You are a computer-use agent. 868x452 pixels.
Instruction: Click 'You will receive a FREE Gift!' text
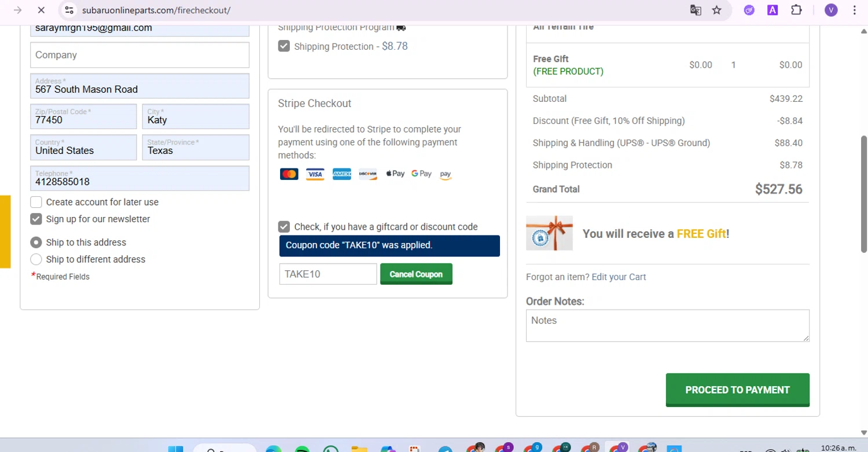coord(656,234)
